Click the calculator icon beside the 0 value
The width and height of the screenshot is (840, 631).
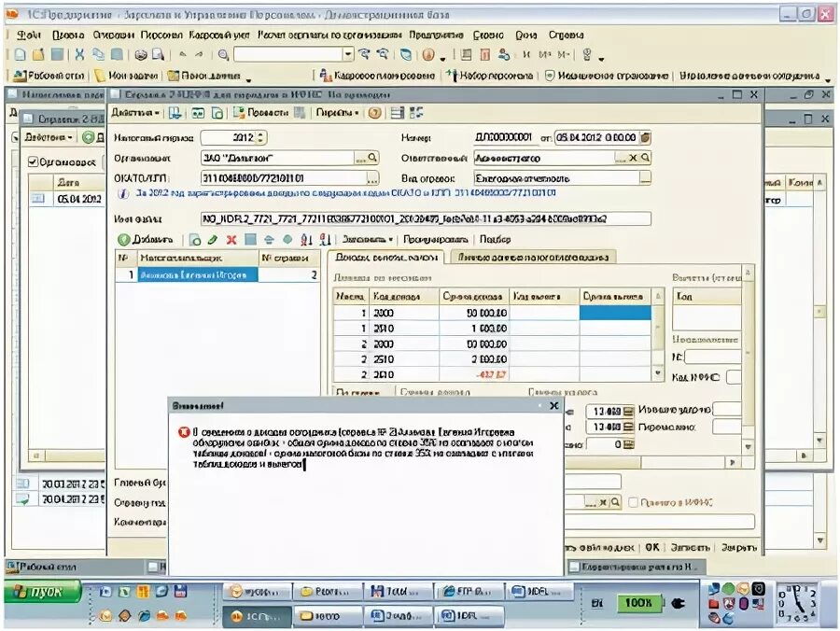[629, 444]
